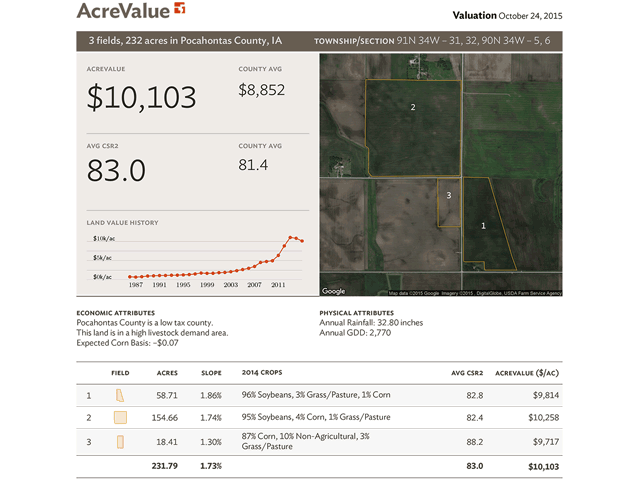
Task: Click the Avg CSR2 column header
Action: (x=467, y=373)
